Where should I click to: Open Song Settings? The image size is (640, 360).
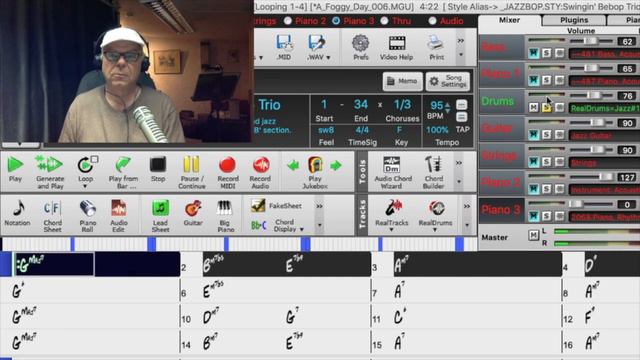pos(448,81)
